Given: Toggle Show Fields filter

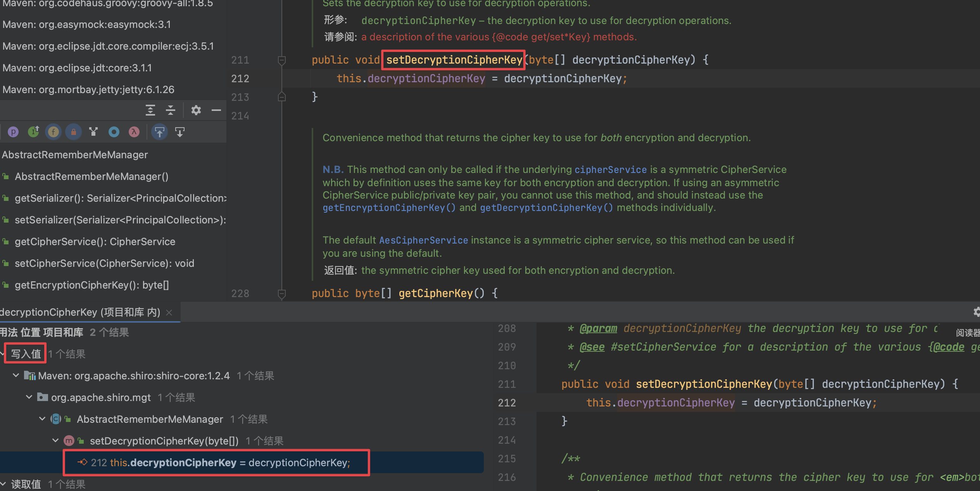Looking at the screenshot, I should (53, 132).
